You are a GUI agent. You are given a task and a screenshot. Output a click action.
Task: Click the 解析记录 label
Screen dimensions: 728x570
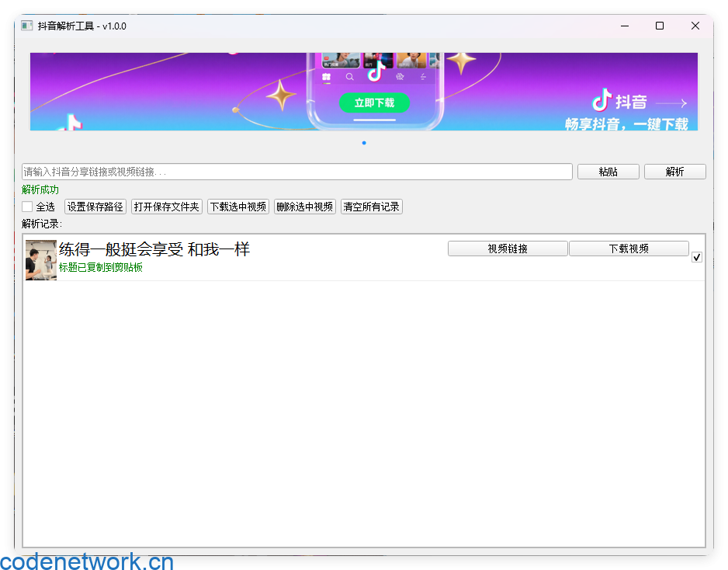click(x=42, y=224)
